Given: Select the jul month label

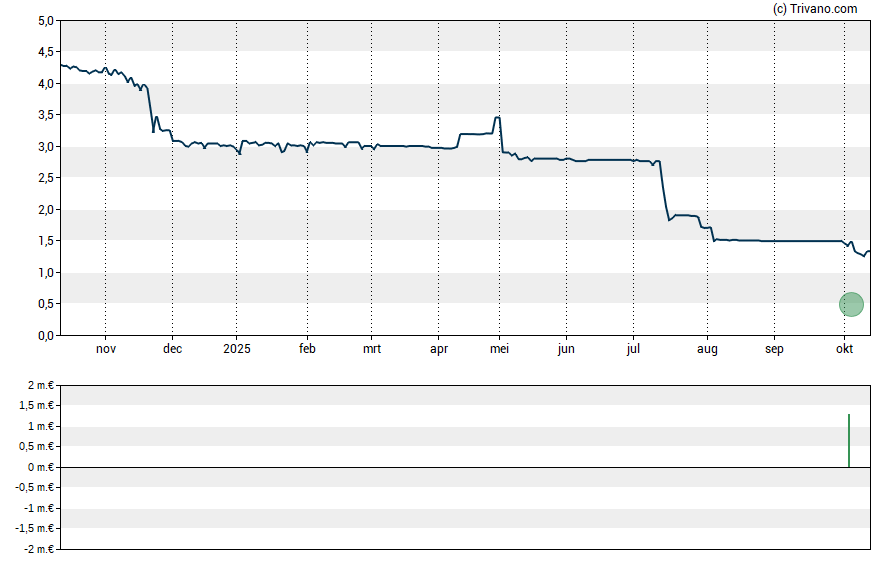Looking at the screenshot, I should [632, 349].
